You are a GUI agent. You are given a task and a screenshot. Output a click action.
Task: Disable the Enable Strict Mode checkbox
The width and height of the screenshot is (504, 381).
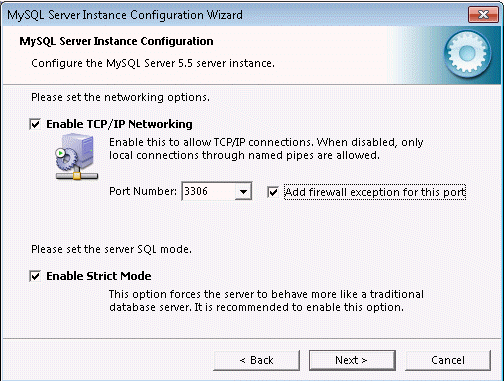[x=35, y=276]
